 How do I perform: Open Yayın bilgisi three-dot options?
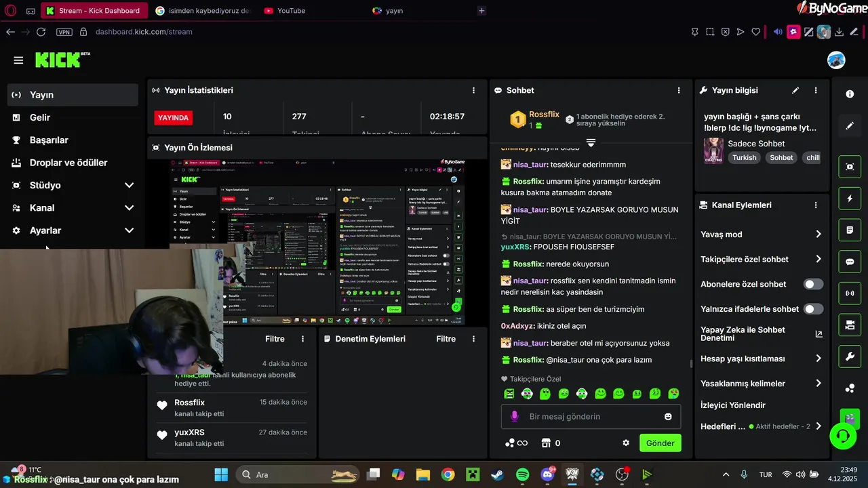816,90
